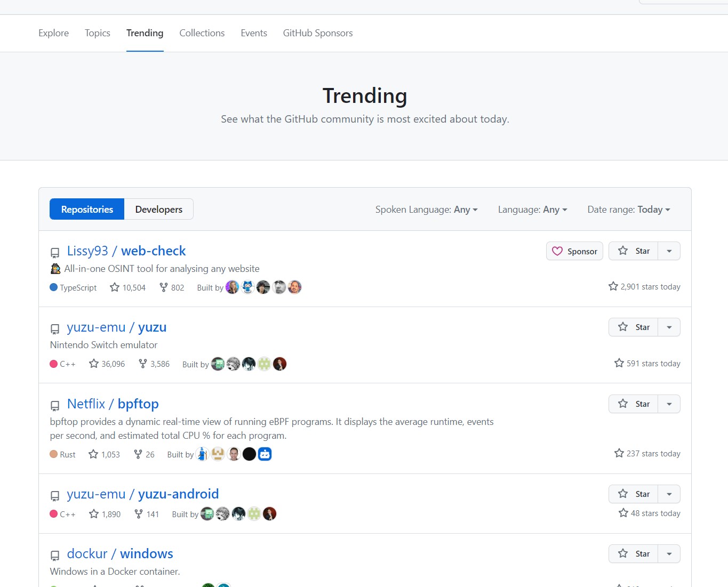Click the 'Trending' page heading
The image size is (728, 587).
(365, 96)
